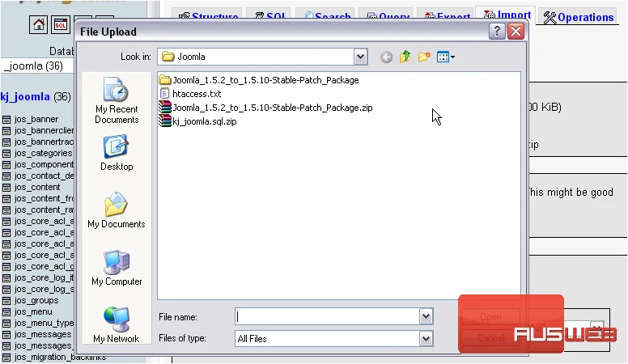628x364 pixels.
Task: Select My Recent Documents shortcut
Action: tap(117, 100)
